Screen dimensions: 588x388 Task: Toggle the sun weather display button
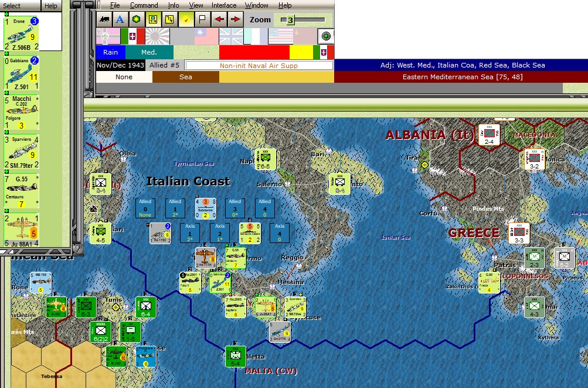point(186,19)
